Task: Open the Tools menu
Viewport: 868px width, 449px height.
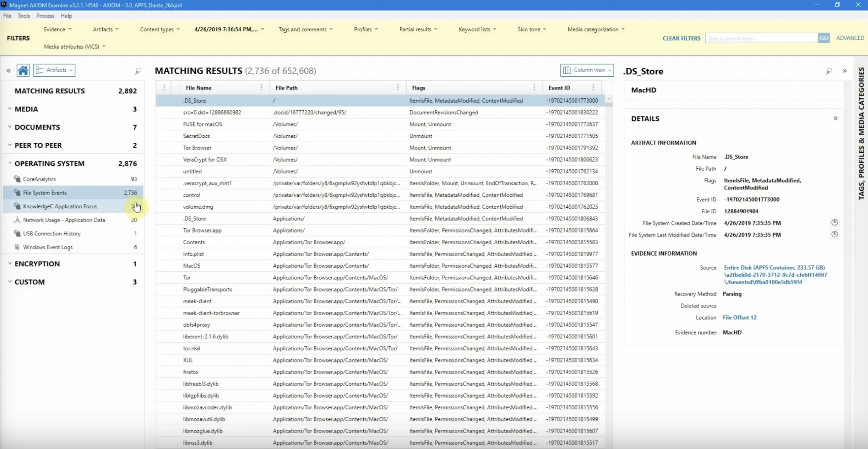Action: click(24, 16)
